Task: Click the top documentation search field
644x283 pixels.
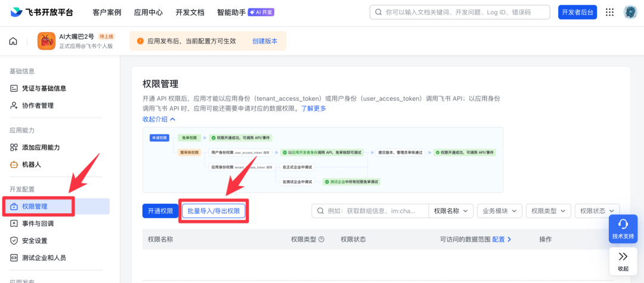Action: [459, 12]
